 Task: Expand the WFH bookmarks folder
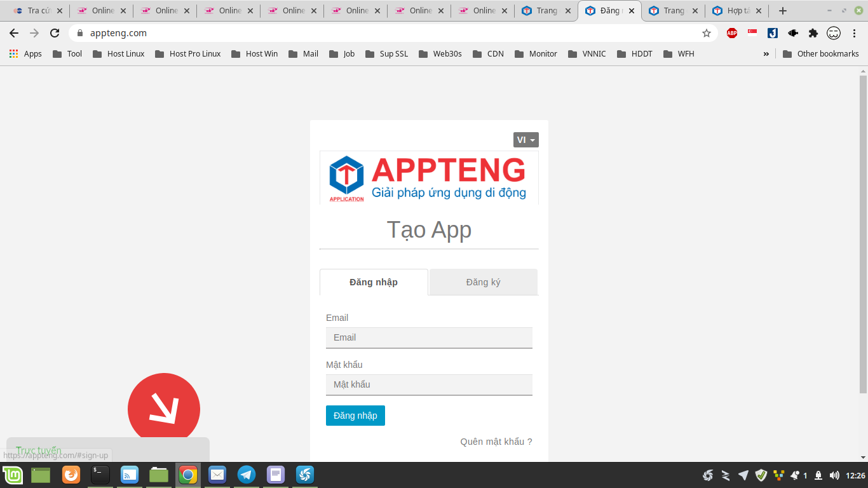click(679, 54)
